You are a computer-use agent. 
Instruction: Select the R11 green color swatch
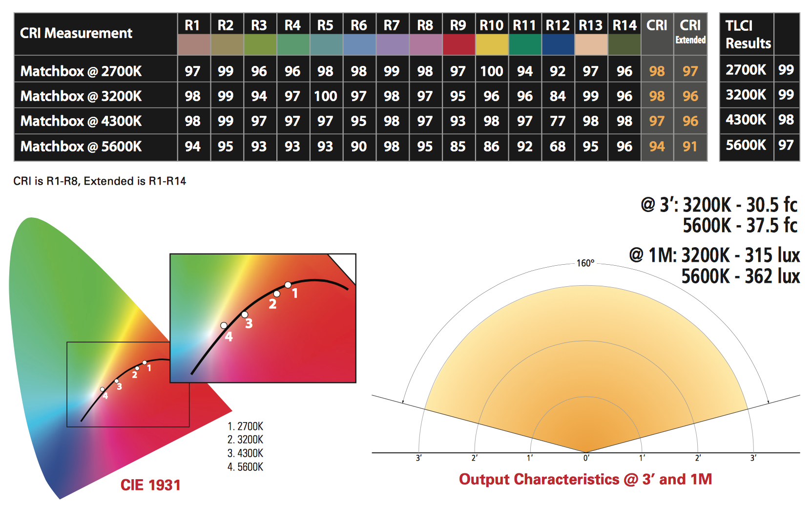point(525,44)
